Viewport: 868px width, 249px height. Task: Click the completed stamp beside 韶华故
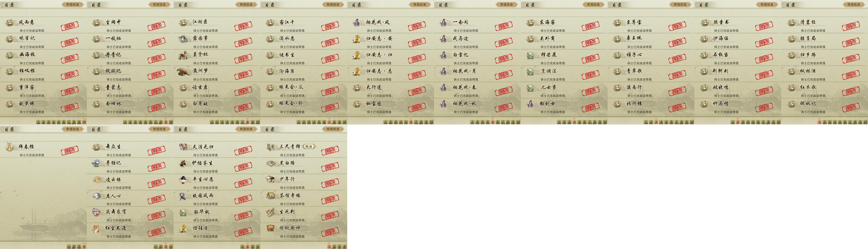pyautogui.click(x=243, y=216)
